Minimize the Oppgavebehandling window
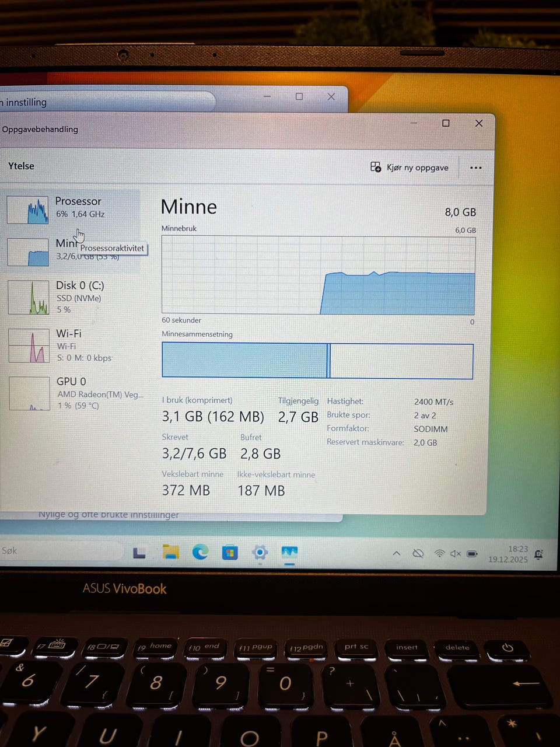The width and height of the screenshot is (560, 747). [414, 123]
